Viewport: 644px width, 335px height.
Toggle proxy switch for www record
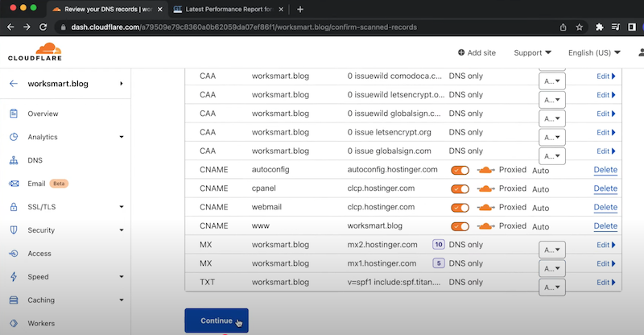[x=460, y=226]
